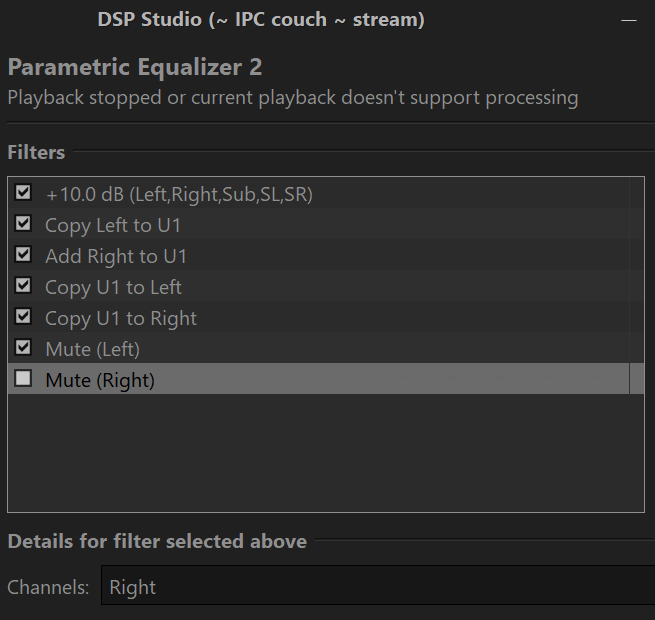The image size is (655, 620).
Task: Minimize the DSP Studio window
Action: click(x=629, y=20)
